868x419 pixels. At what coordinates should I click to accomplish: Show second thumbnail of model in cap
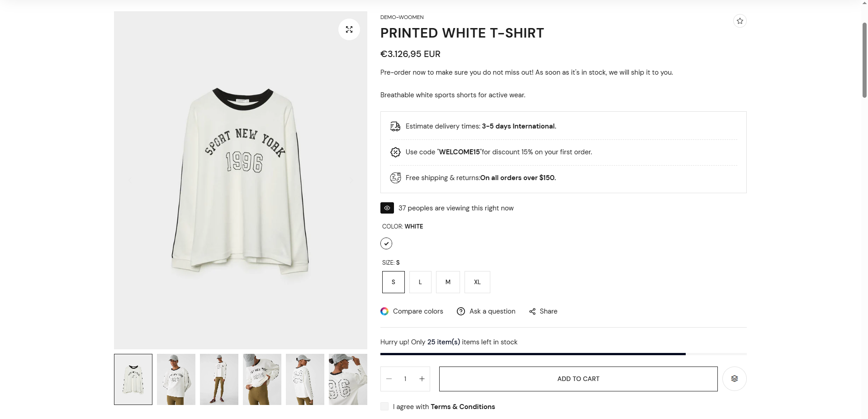(x=176, y=379)
